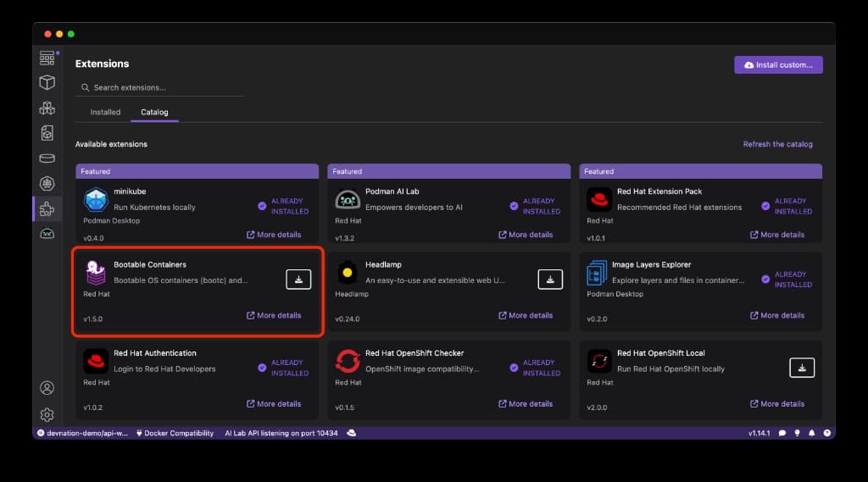
Task: Open the Containers view in the sidebar
Action: pos(47,82)
